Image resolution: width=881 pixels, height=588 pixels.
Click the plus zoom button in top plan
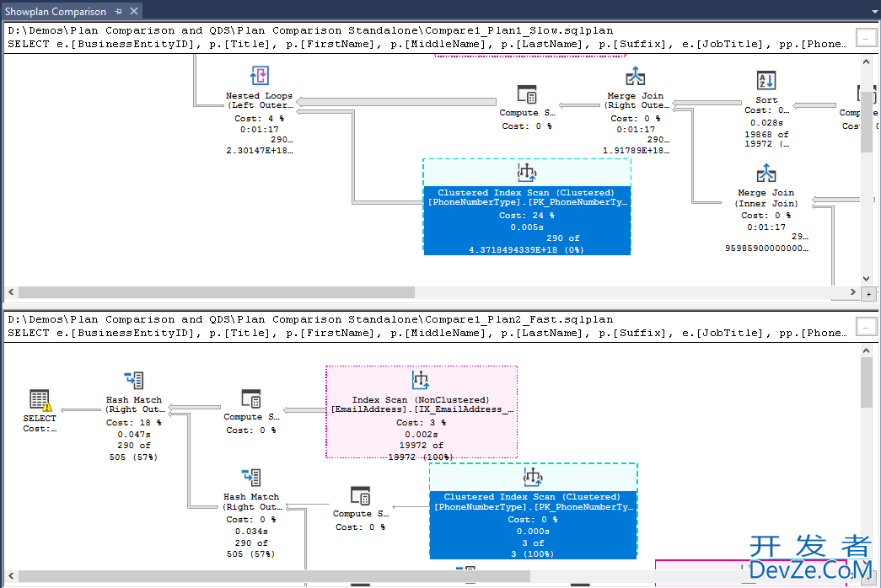[868, 294]
